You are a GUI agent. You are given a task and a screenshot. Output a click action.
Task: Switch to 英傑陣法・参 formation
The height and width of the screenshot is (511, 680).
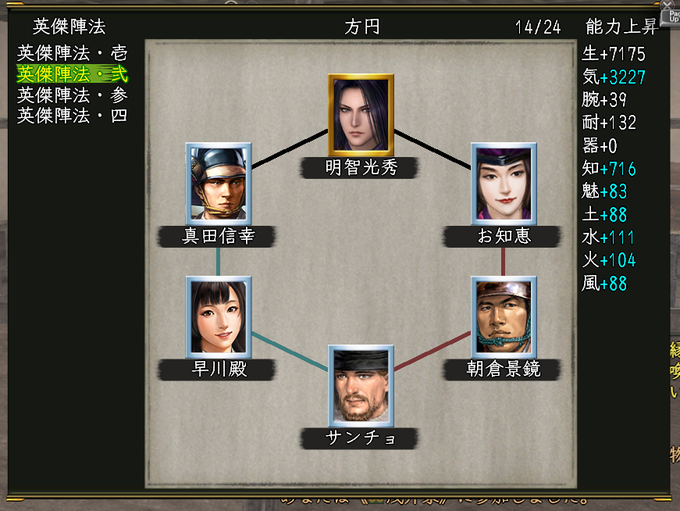[x=72, y=95]
